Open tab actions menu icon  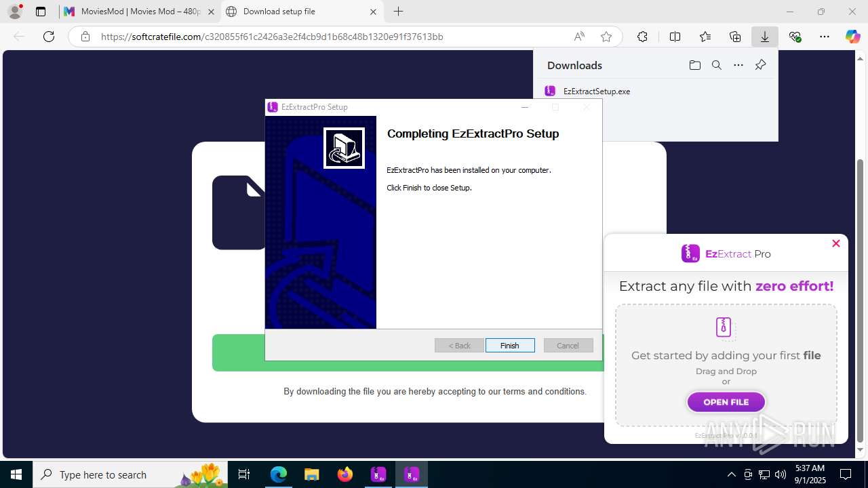(41, 12)
